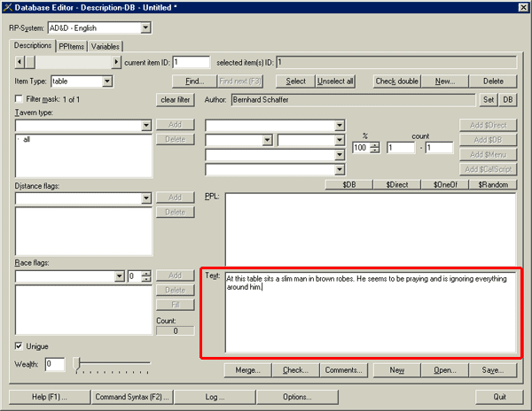Expand the Item Type dropdown
Viewport: 532px width, 411px height.
pyautogui.click(x=107, y=81)
